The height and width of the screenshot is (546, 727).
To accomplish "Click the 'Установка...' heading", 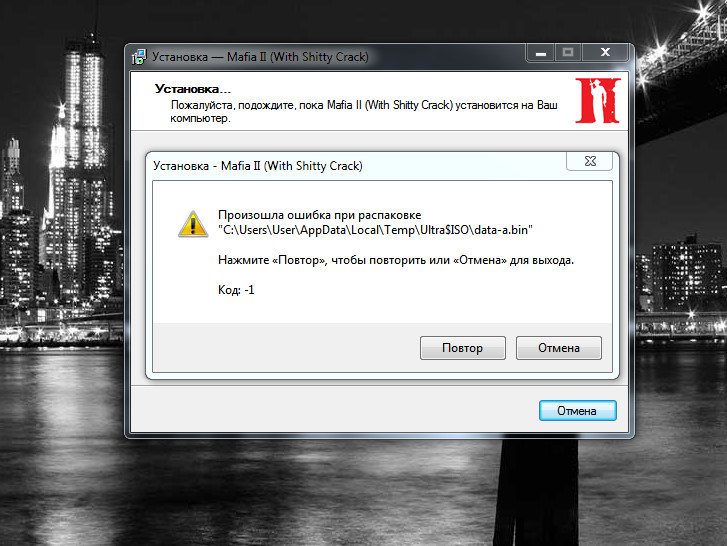I will click(x=192, y=89).
